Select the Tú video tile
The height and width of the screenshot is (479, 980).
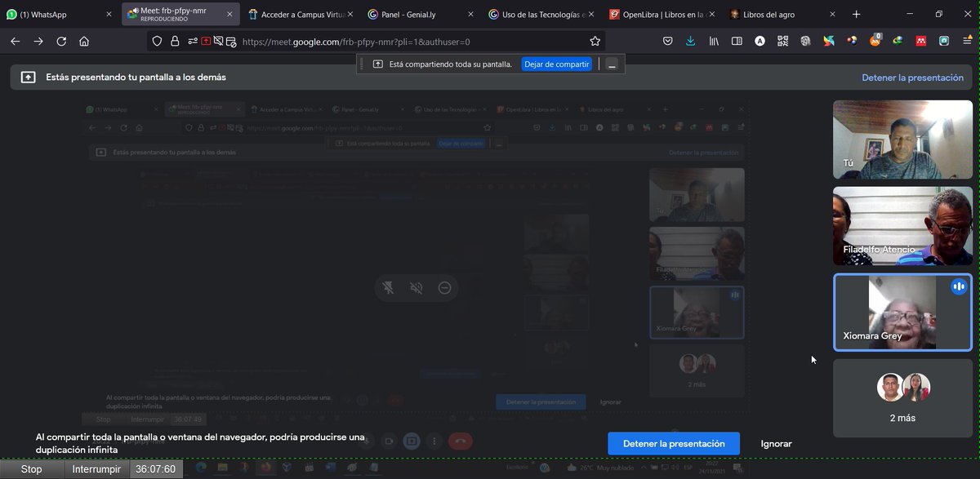click(x=902, y=139)
